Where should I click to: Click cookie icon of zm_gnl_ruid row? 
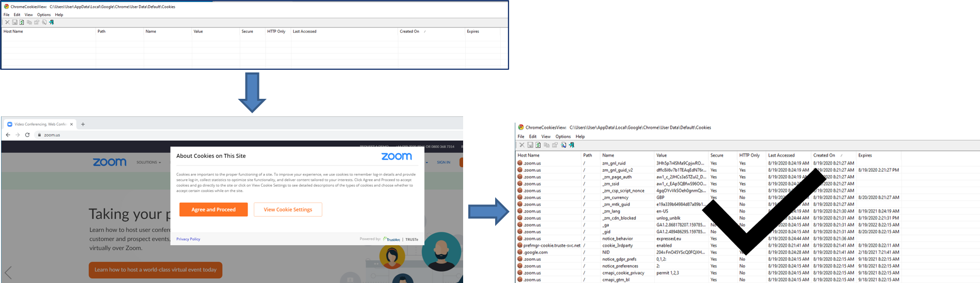520,163
